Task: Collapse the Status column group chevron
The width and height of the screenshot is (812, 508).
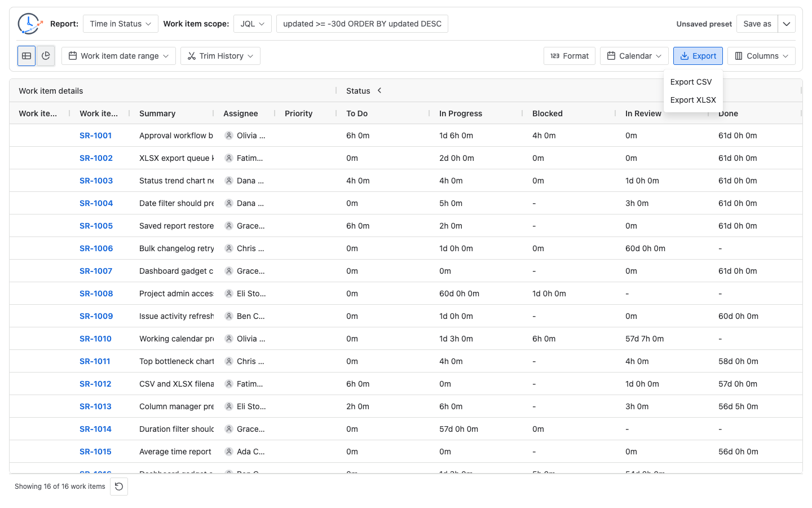Action: coord(379,90)
